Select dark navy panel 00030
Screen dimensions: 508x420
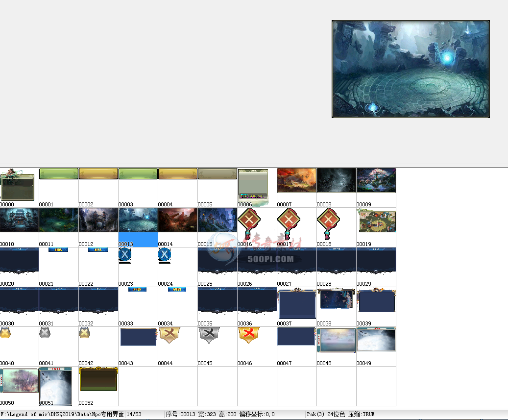(19, 301)
